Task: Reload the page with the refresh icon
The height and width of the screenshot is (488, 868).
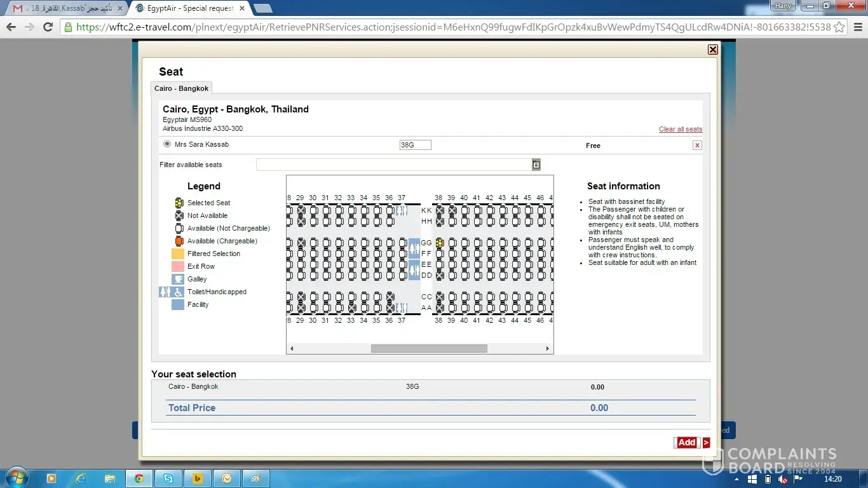Action: 48,27
